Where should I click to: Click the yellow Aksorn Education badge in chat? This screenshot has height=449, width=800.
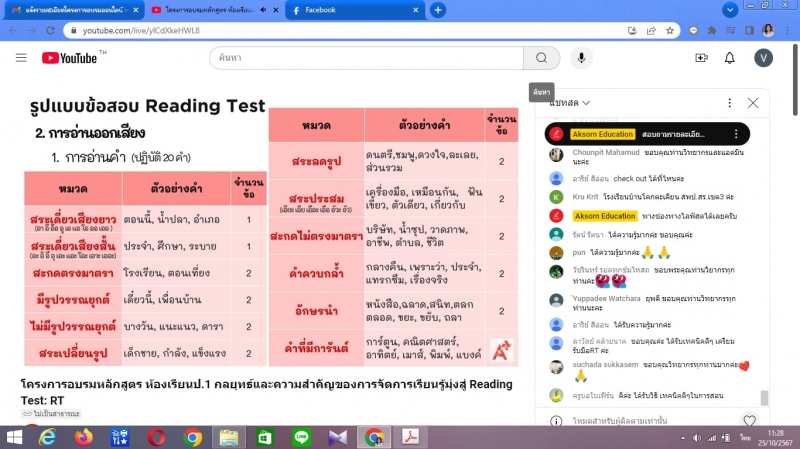click(x=605, y=216)
